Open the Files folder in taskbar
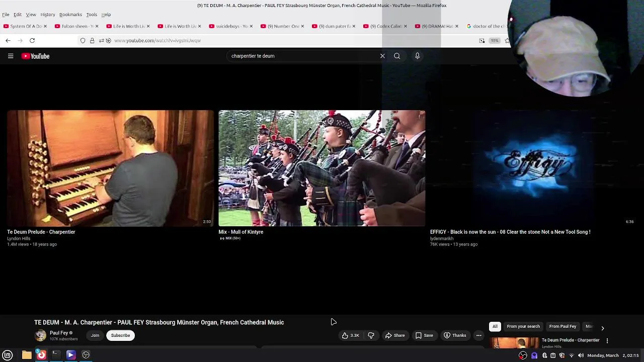Image resolution: width=644 pixels, height=362 pixels. 27,355
